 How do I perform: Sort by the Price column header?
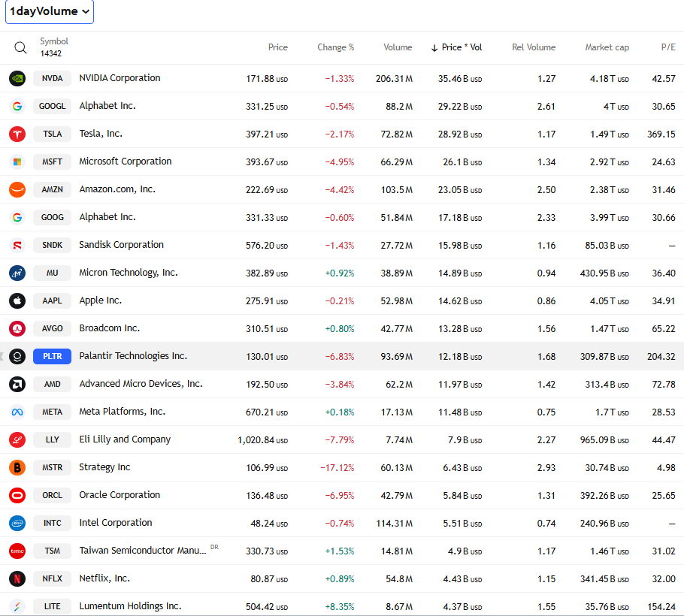click(x=278, y=47)
